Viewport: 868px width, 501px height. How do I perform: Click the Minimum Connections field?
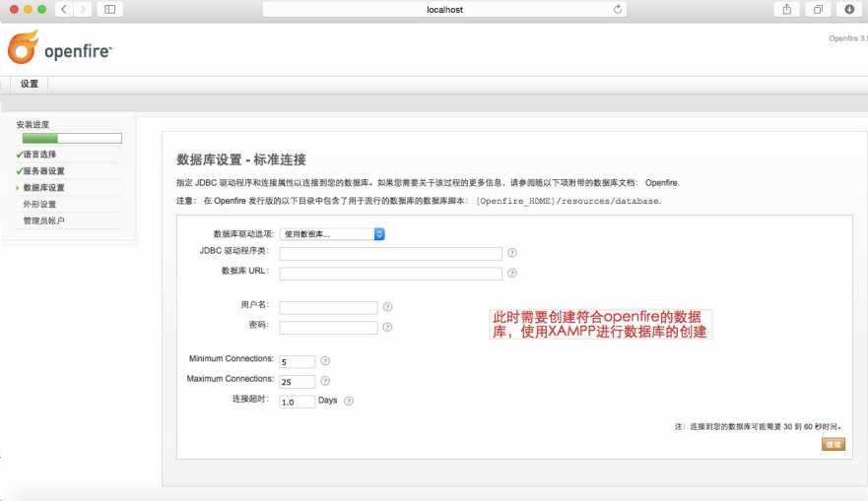(x=298, y=361)
